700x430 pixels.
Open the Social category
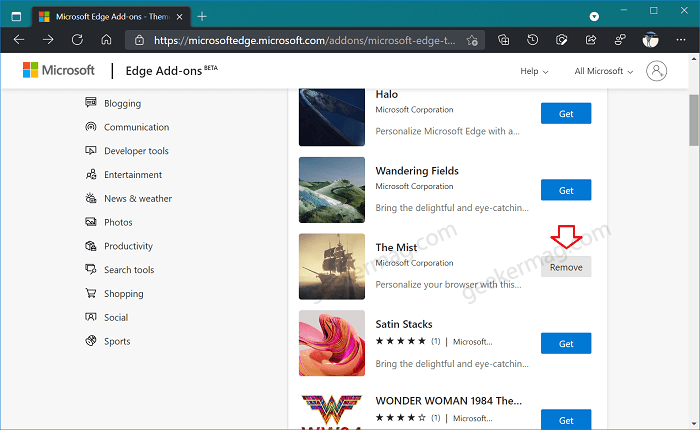(116, 317)
